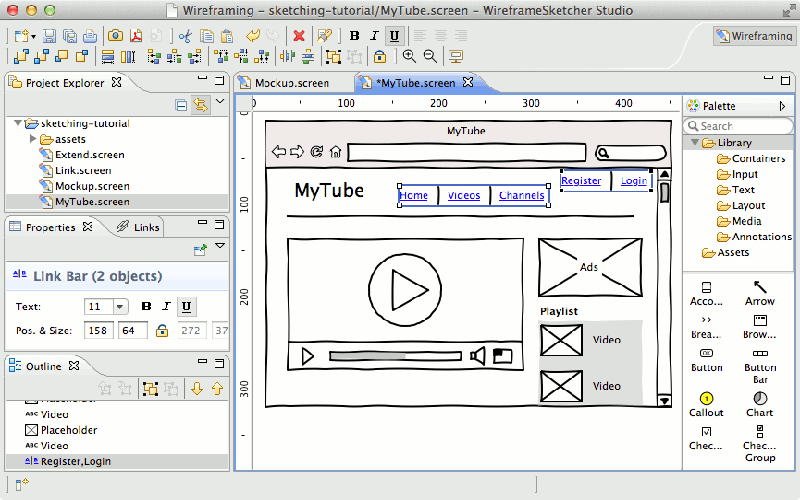Click the Save toolbar icon

[49, 36]
